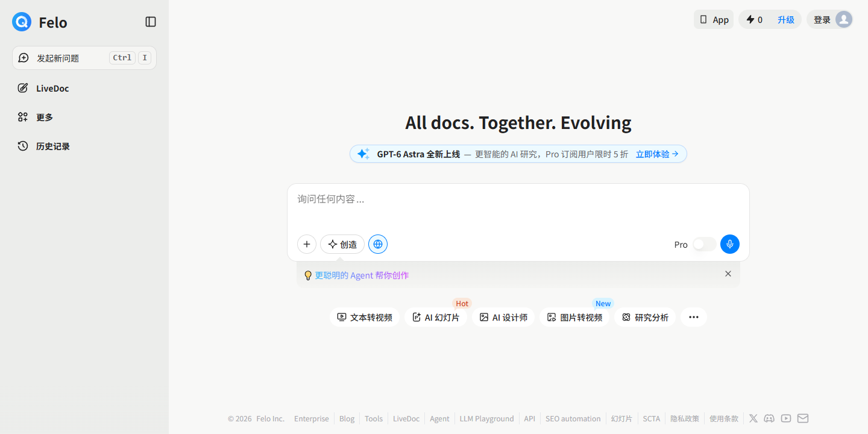The image size is (868, 434).
Task: Open the 创造 create dropdown
Action: click(x=342, y=244)
